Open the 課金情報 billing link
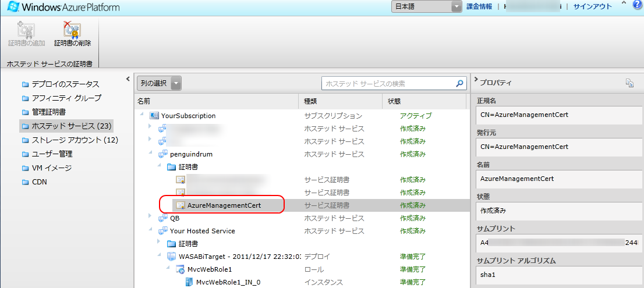 point(479,6)
